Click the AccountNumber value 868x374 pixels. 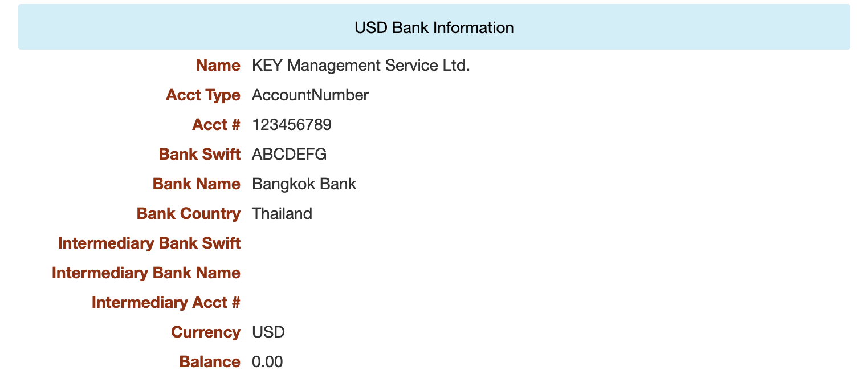coord(310,95)
